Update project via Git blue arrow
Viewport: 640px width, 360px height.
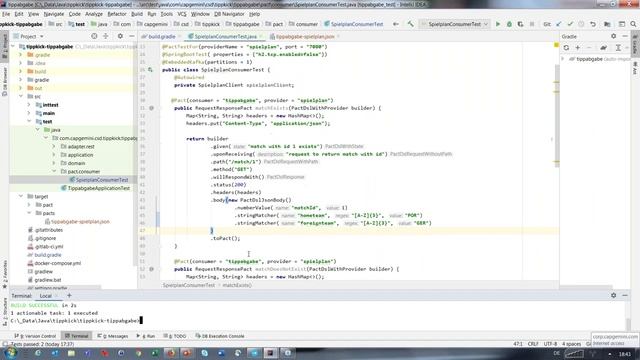coord(559,24)
